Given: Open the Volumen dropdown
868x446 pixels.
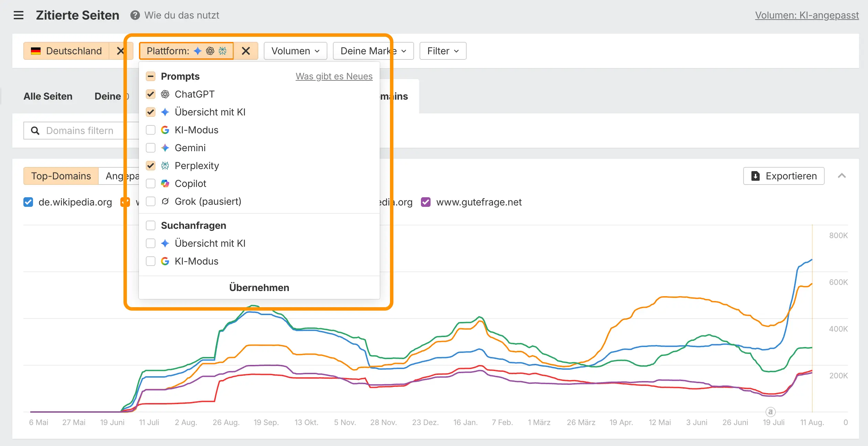Looking at the screenshot, I should [295, 51].
